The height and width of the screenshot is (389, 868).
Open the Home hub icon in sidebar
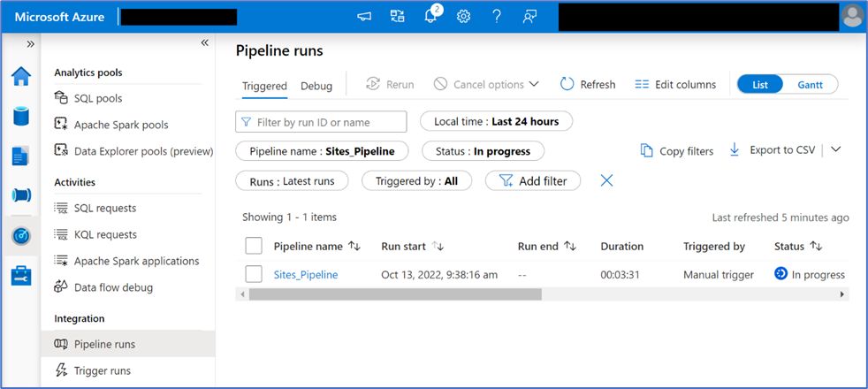pos(20,76)
